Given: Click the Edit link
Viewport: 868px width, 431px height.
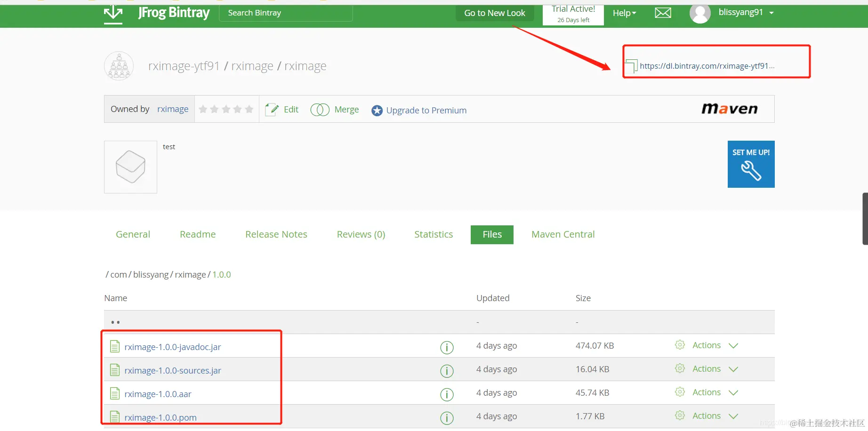Looking at the screenshot, I should (291, 110).
